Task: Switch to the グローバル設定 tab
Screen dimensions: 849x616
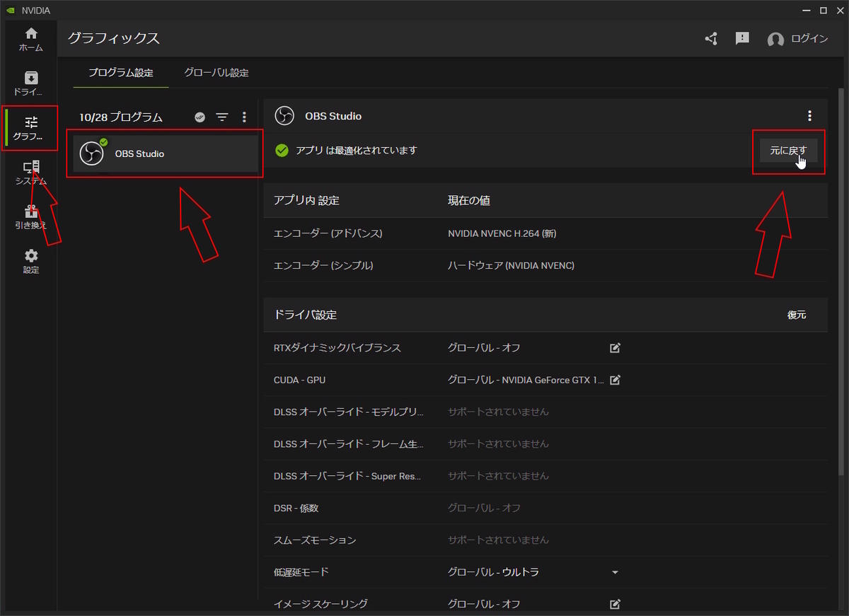Action: [x=216, y=73]
